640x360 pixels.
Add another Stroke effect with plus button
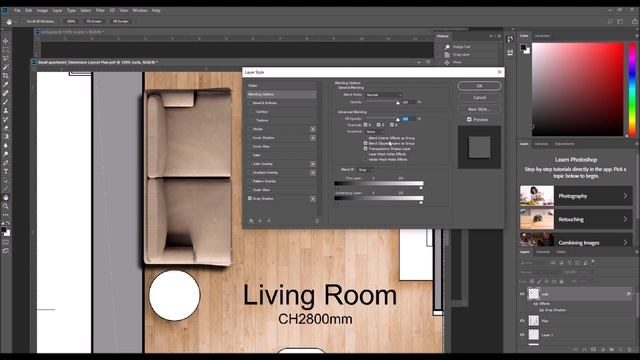click(313, 129)
